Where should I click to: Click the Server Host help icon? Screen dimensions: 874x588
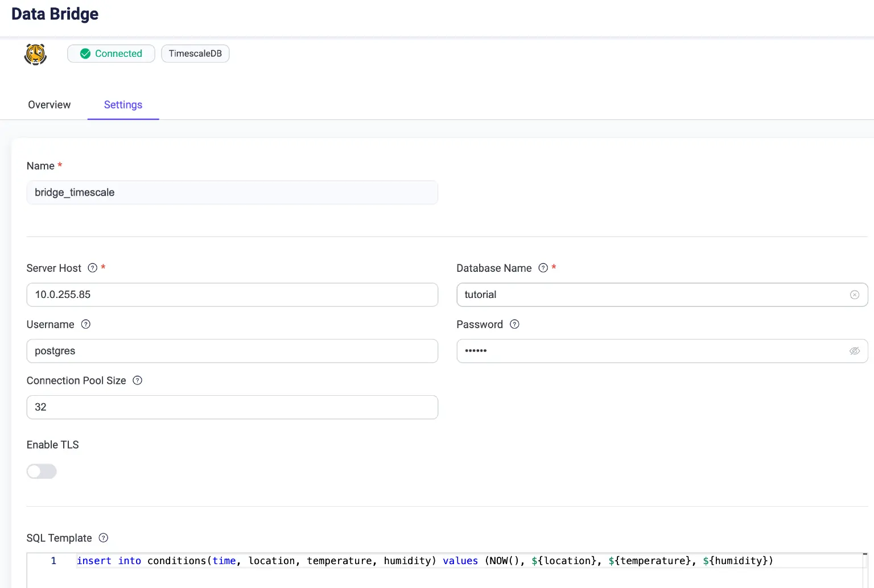93,268
